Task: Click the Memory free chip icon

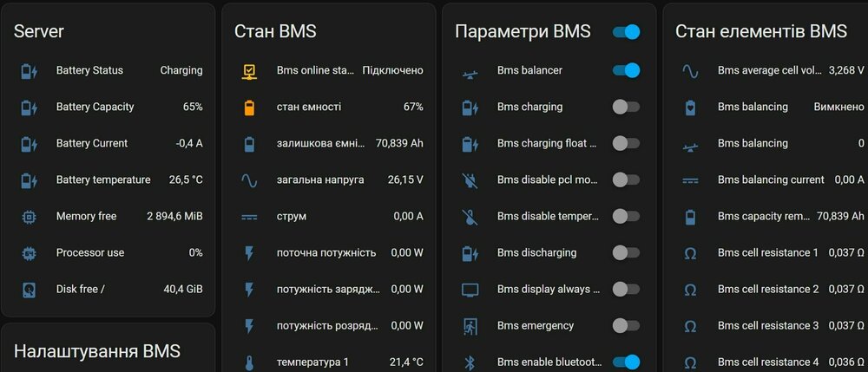Action: pos(29,217)
